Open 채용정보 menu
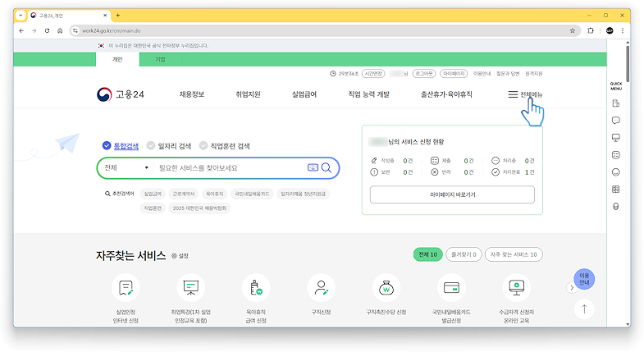Screen dimensions: 644x352 click(x=192, y=94)
